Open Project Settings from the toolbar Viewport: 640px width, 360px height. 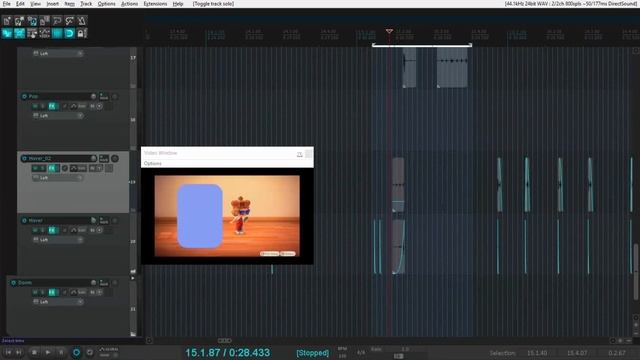pyautogui.click(x=44, y=20)
